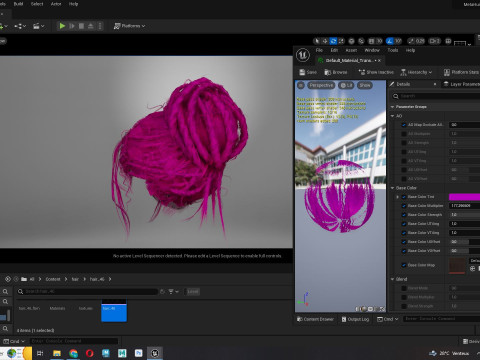Screen dimensions: 480x360
Task: Focus the Details search field
Action: tap(436, 96)
